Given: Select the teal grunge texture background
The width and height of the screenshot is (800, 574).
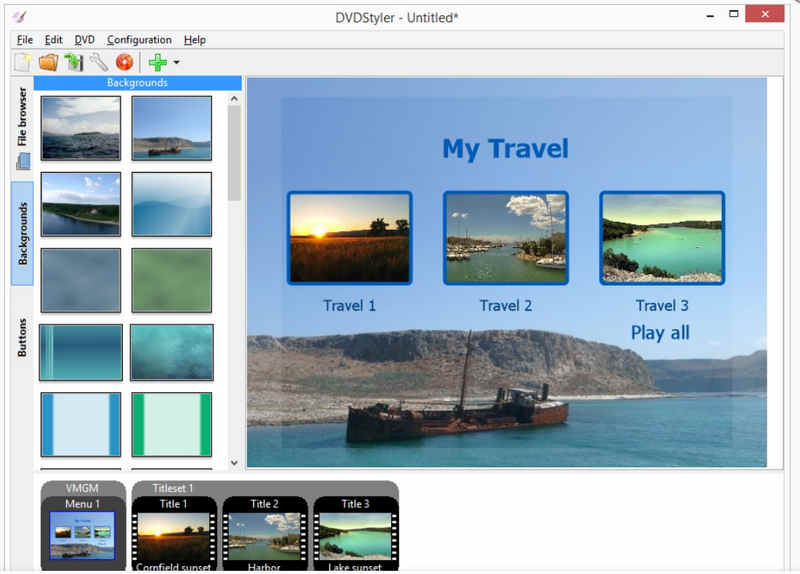Looking at the screenshot, I should coord(171,352).
